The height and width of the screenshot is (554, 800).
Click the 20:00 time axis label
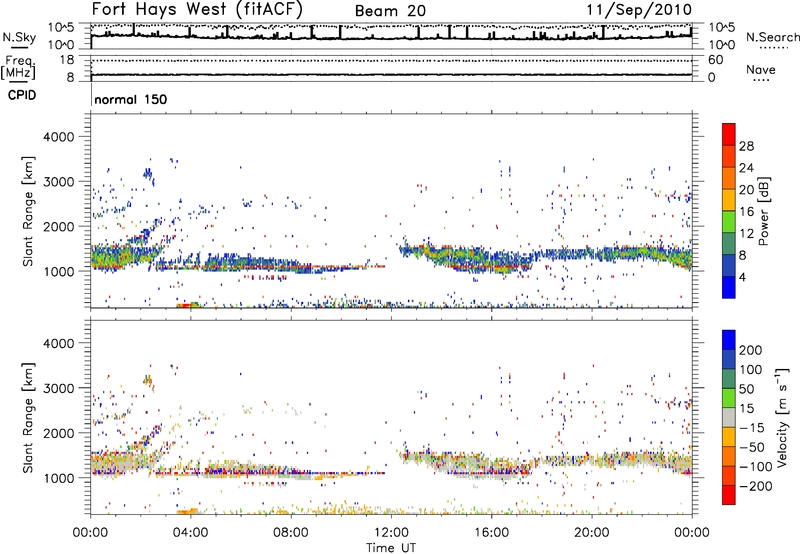point(592,533)
